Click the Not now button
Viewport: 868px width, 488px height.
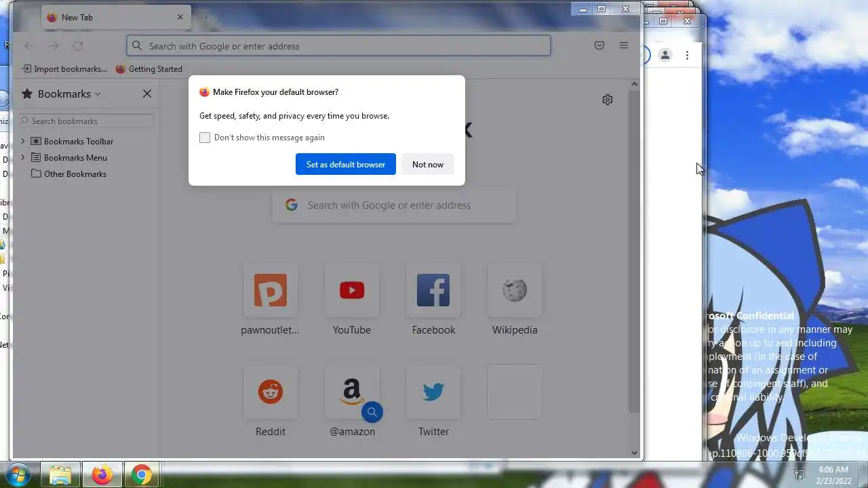428,164
